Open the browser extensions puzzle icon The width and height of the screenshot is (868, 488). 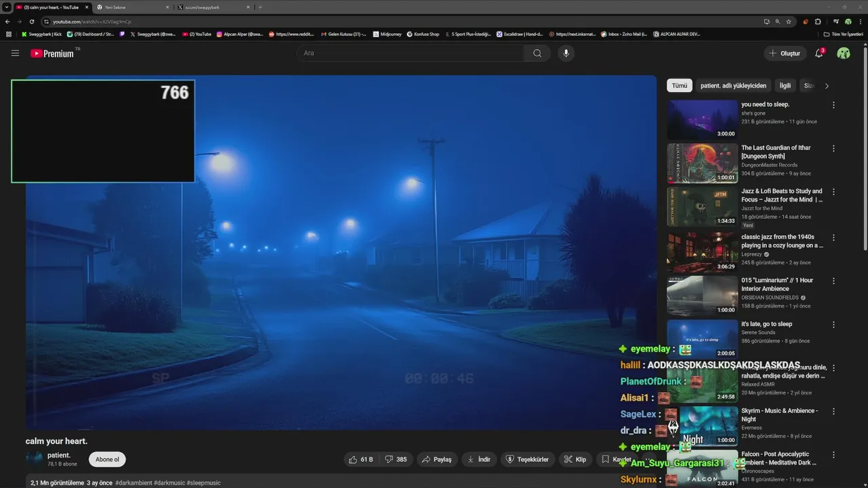tap(818, 22)
